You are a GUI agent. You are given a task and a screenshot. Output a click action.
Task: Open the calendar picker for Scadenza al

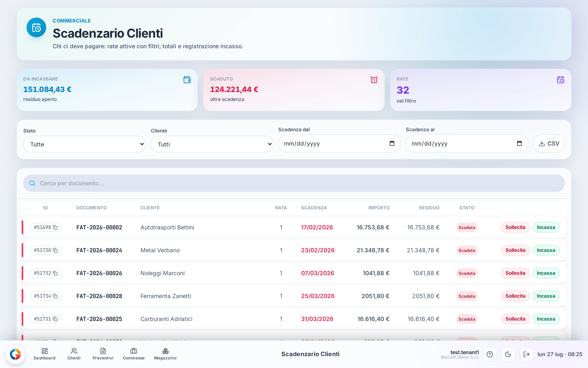tap(519, 143)
